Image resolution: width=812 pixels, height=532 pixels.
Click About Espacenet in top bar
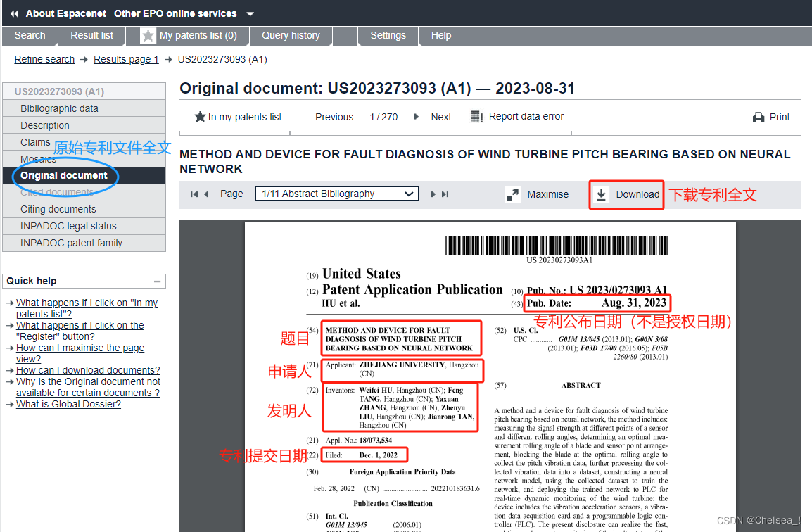[x=65, y=14]
